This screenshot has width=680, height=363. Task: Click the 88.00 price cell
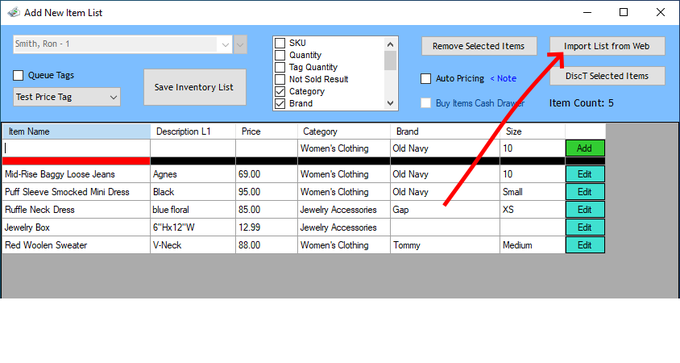tap(267, 245)
